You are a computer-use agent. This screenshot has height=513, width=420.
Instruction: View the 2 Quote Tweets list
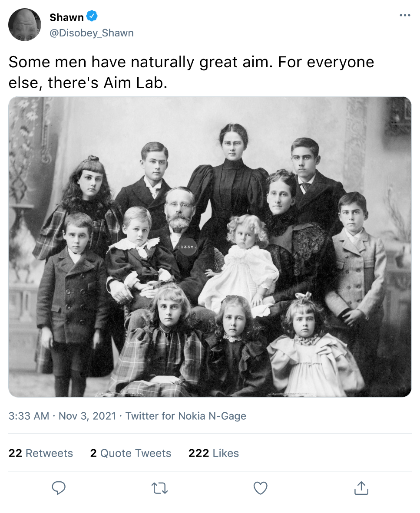point(131,453)
